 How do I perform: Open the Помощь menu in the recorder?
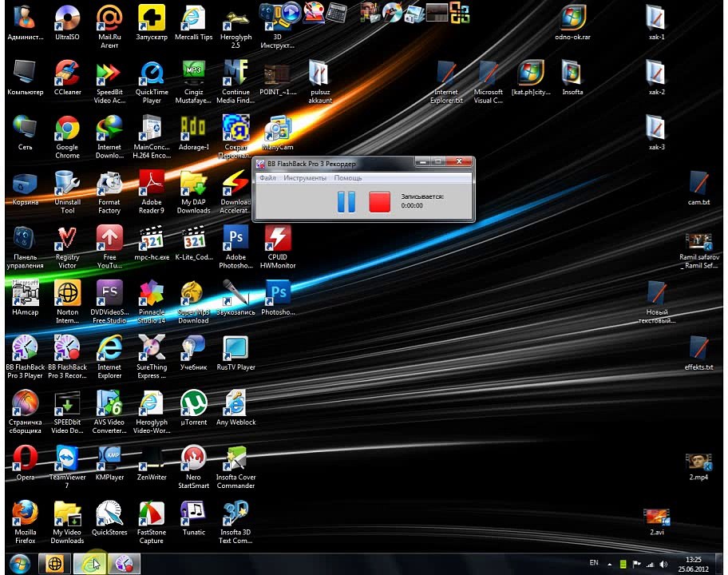click(x=348, y=178)
